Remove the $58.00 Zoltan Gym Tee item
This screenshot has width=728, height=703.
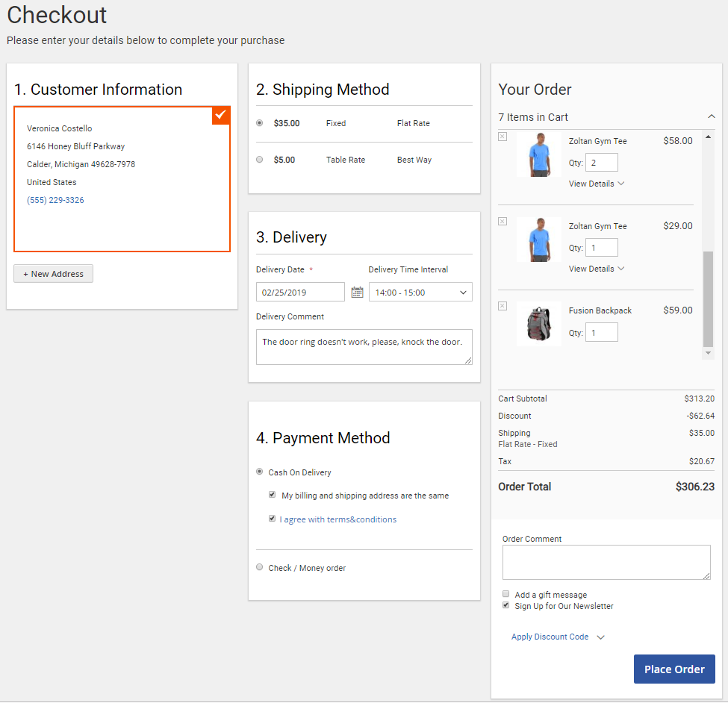tap(503, 137)
